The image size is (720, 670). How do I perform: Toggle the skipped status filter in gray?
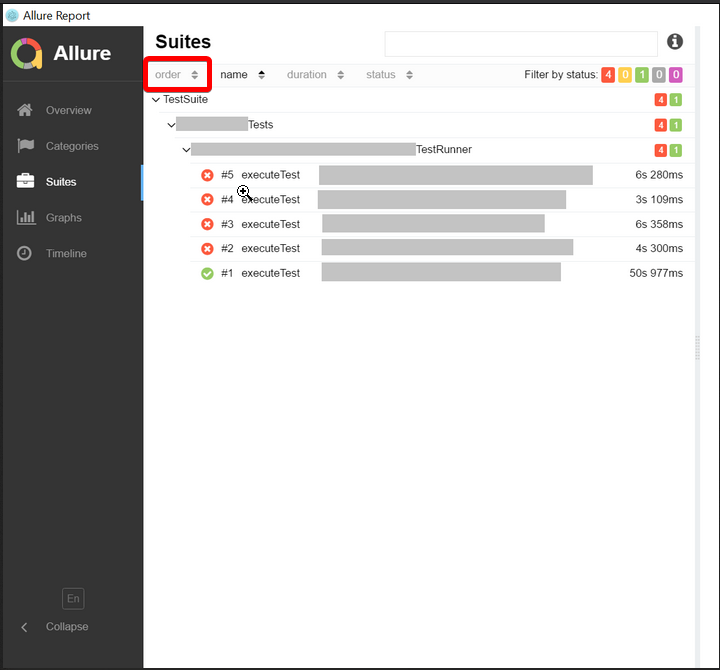(659, 74)
